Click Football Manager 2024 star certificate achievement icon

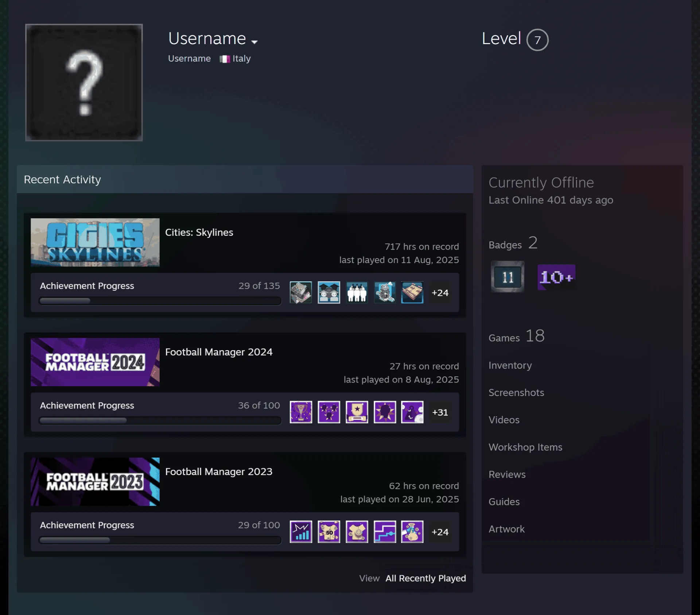[357, 412]
